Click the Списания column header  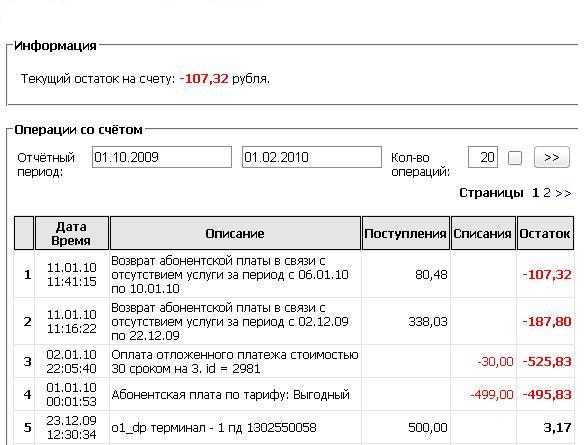point(483,233)
